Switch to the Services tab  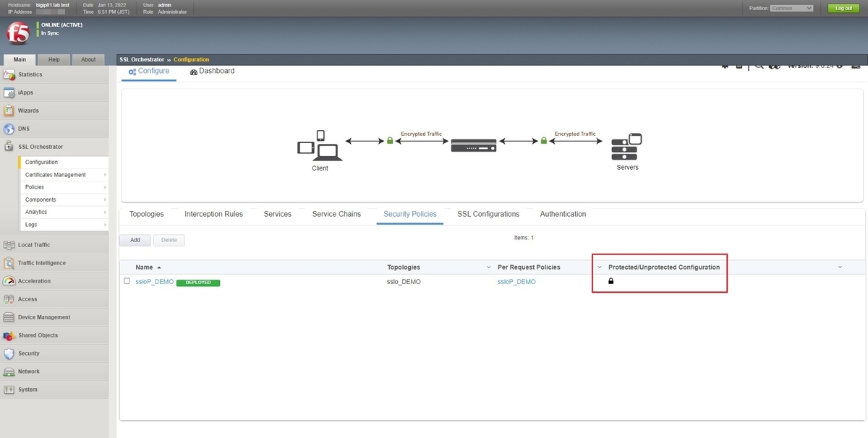278,214
